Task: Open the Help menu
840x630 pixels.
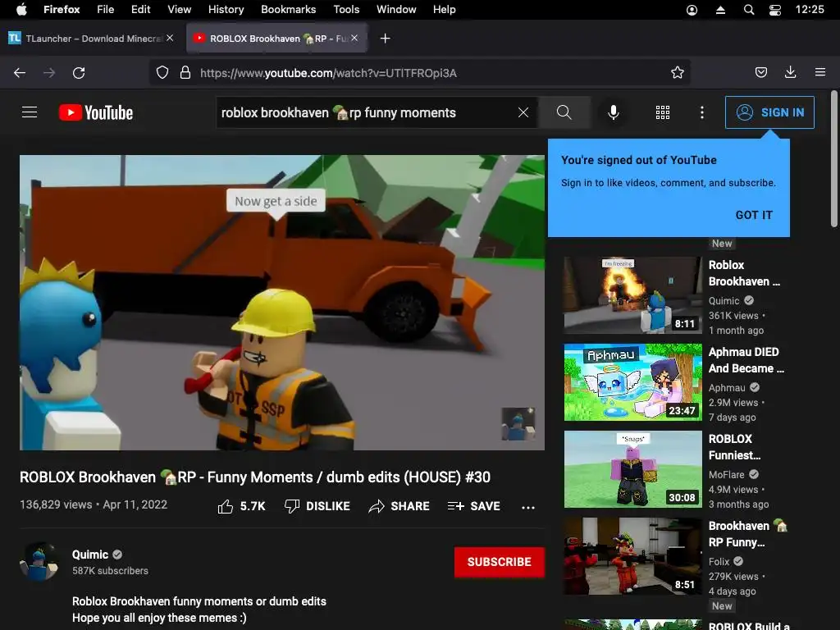Action: [x=444, y=10]
